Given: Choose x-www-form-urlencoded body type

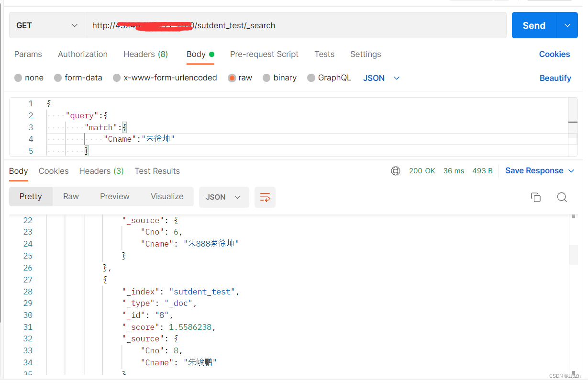Looking at the screenshot, I should pos(117,78).
